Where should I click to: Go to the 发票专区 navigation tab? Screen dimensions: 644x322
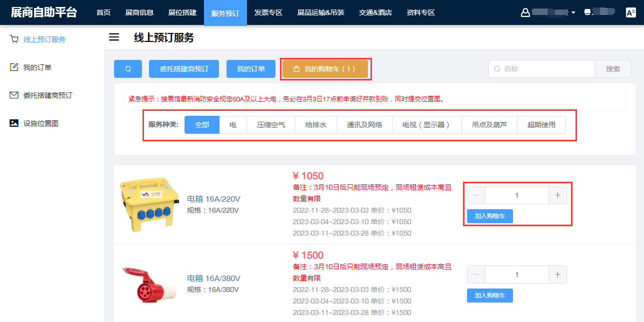point(268,12)
